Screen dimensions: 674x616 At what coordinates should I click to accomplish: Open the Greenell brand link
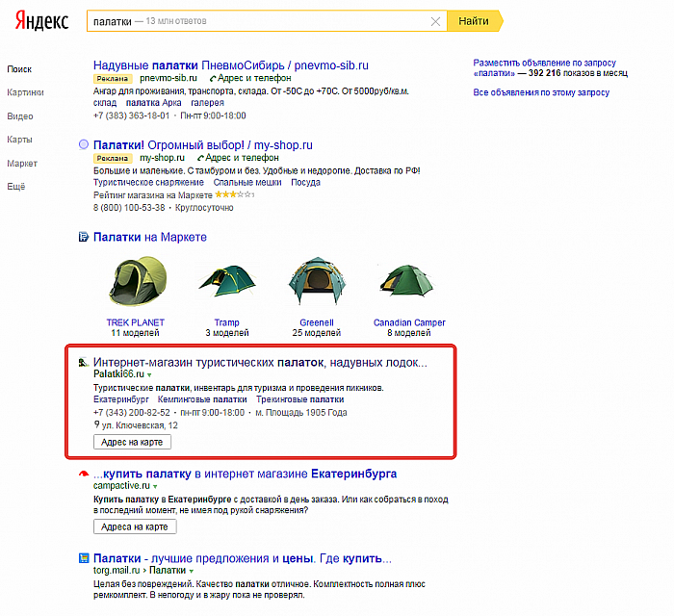click(x=317, y=322)
